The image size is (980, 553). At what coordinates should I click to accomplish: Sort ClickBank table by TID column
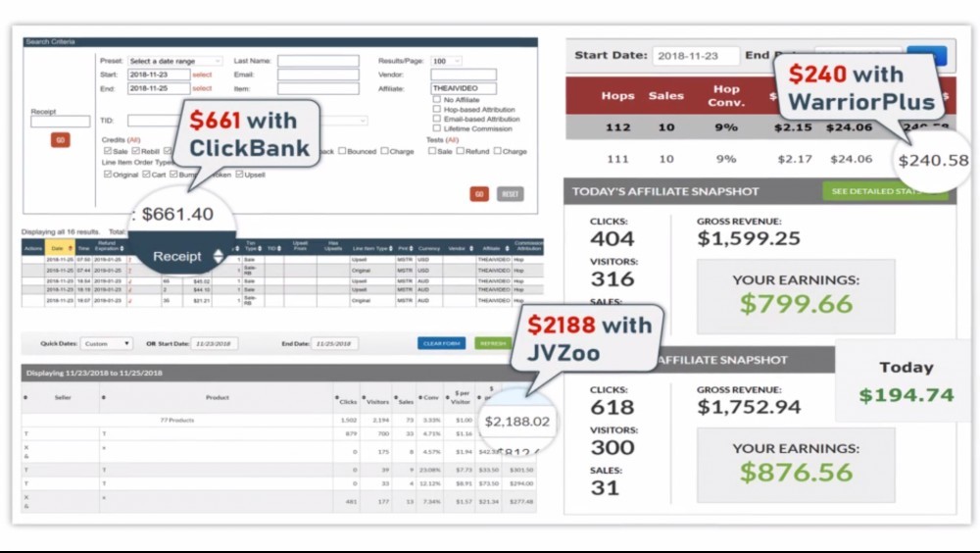273,248
